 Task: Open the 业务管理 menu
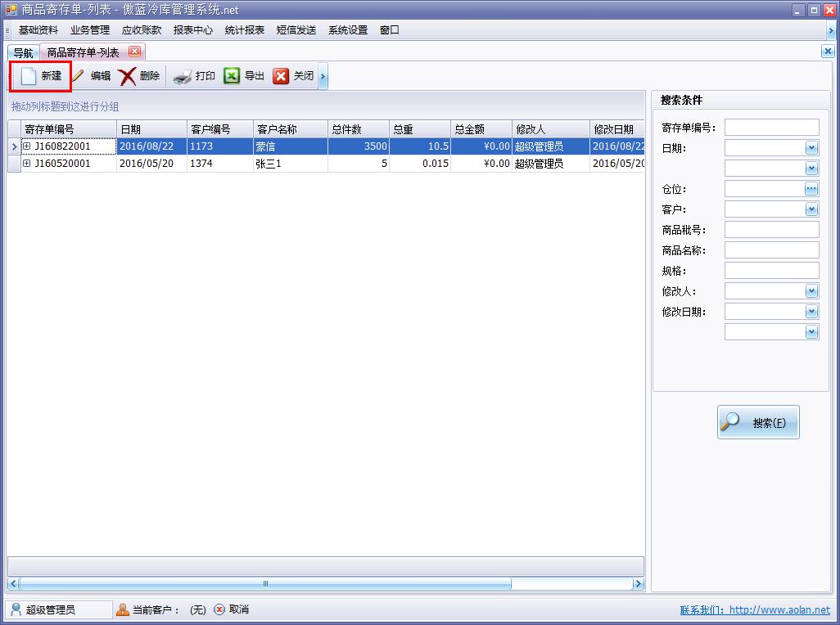tap(90, 30)
